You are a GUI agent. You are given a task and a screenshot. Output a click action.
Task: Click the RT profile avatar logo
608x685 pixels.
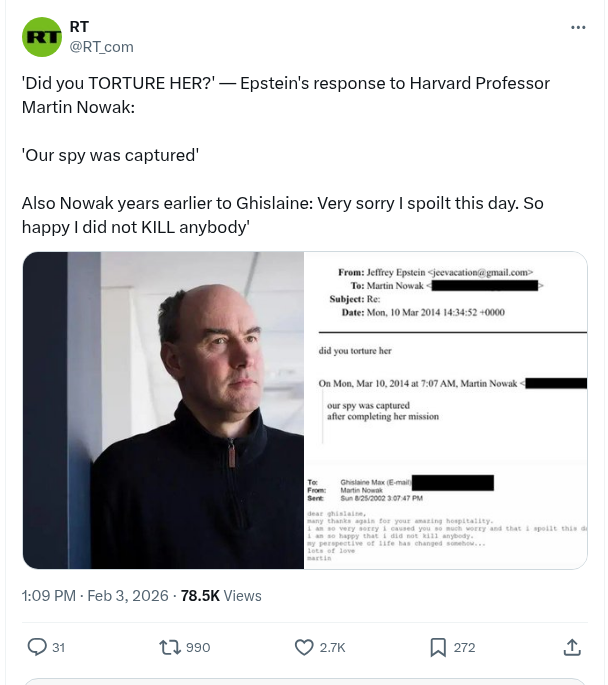coord(42,37)
